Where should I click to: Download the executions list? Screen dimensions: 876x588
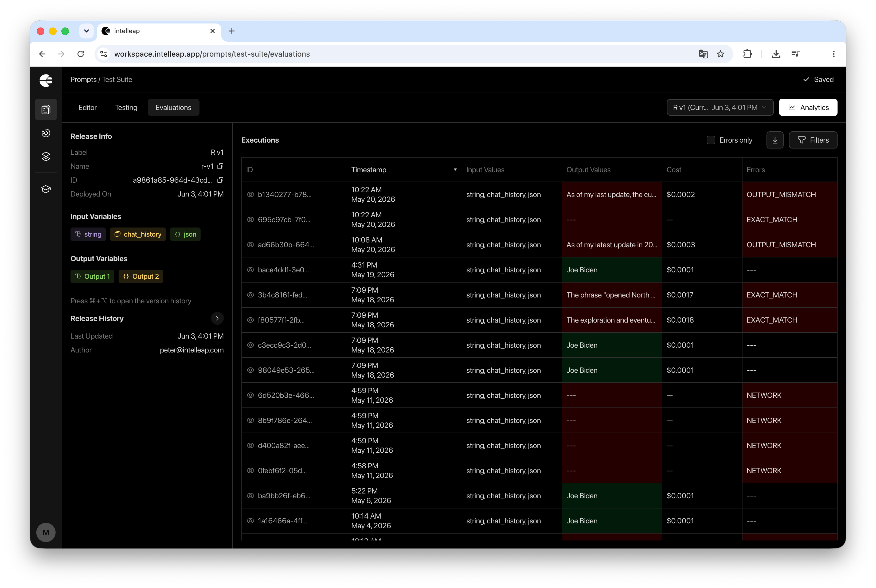coord(775,140)
